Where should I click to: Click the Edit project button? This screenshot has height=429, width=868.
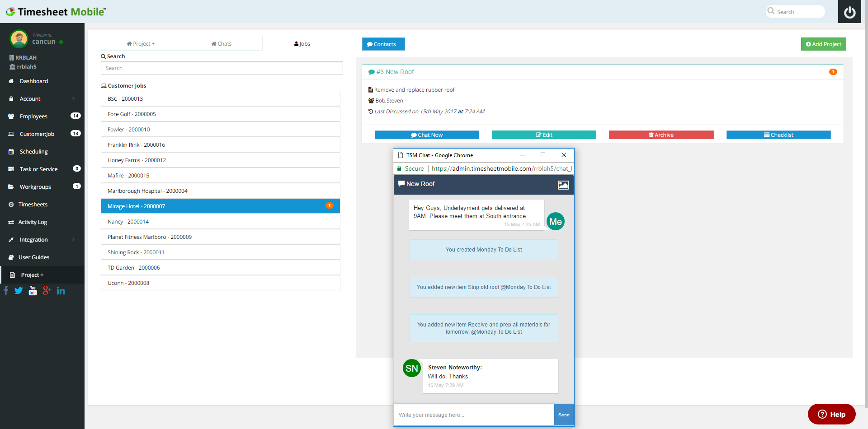click(x=544, y=135)
